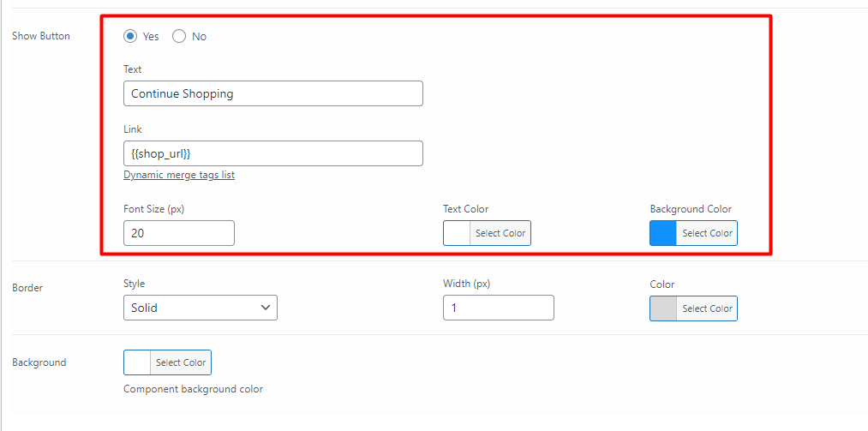Click the Font Size input showing 20
Image resolution: width=868 pixels, height=431 pixels.
coord(179,233)
